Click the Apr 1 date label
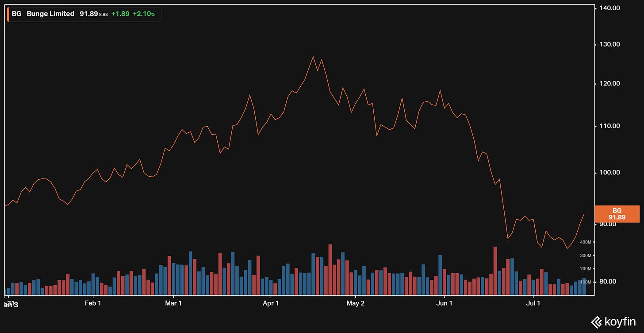The height and width of the screenshot is (333, 644). 271,303
